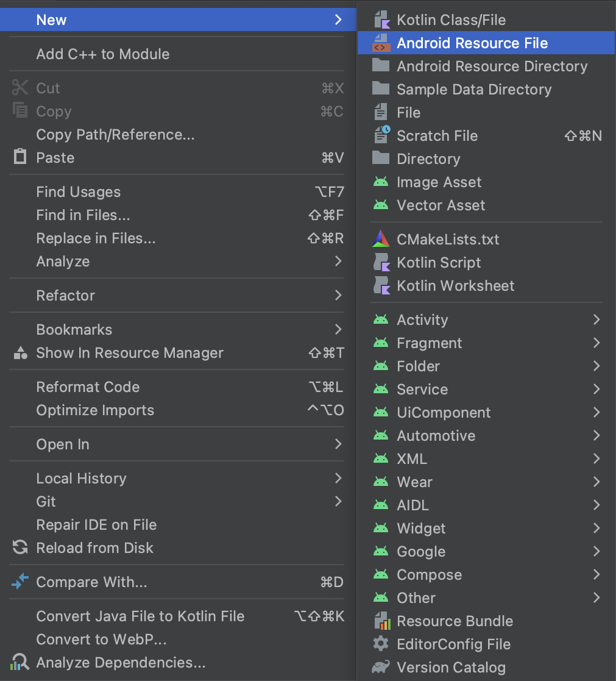Expand the Activity submenu arrow
Image resolution: width=616 pixels, height=681 pixels.
[x=597, y=319]
